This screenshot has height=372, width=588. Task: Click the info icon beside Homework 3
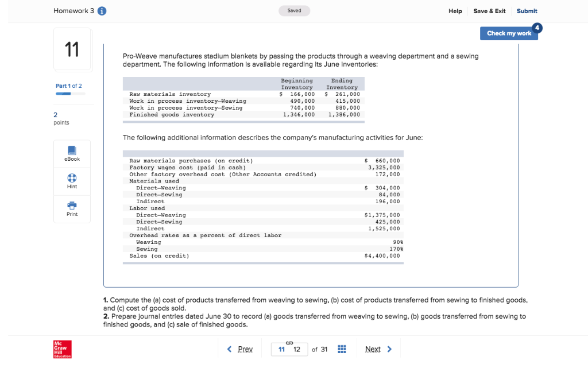tap(100, 10)
